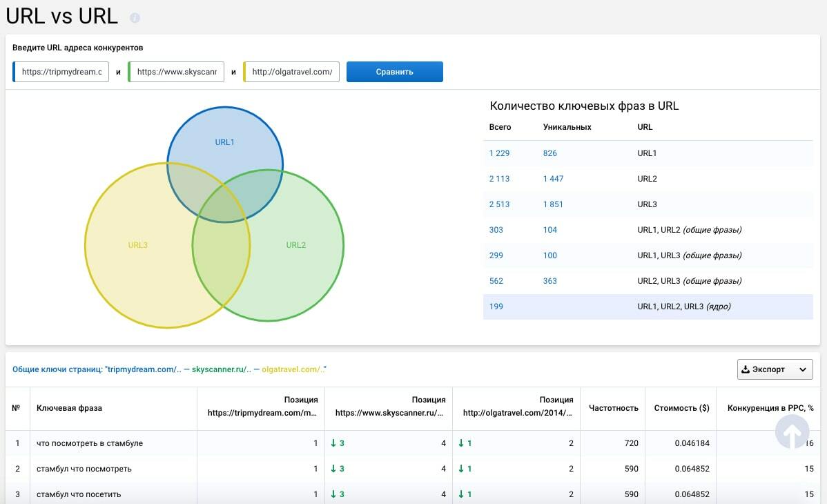827x504 pixels.
Task: Click the info icon beside URL vs URL title
Action: coord(135,18)
